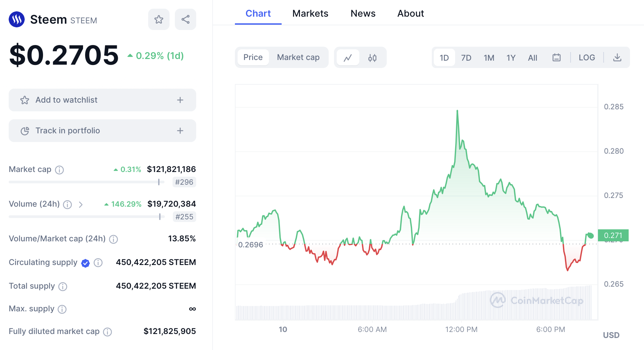Screen dimensions: 644x350
Task: Toggle LOG scale on chart
Action: tap(587, 58)
